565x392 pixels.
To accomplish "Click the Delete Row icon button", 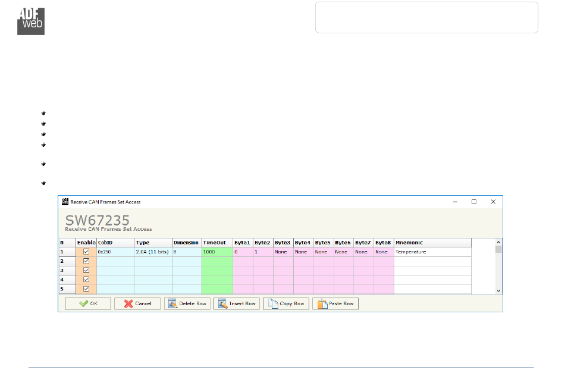I will click(x=187, y=303).
